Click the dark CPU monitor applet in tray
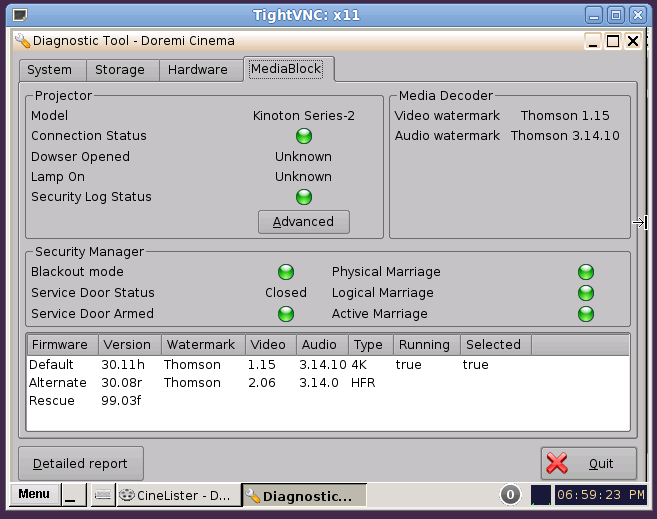The height and width of the screenshot is (519, 657). point(541,495)
